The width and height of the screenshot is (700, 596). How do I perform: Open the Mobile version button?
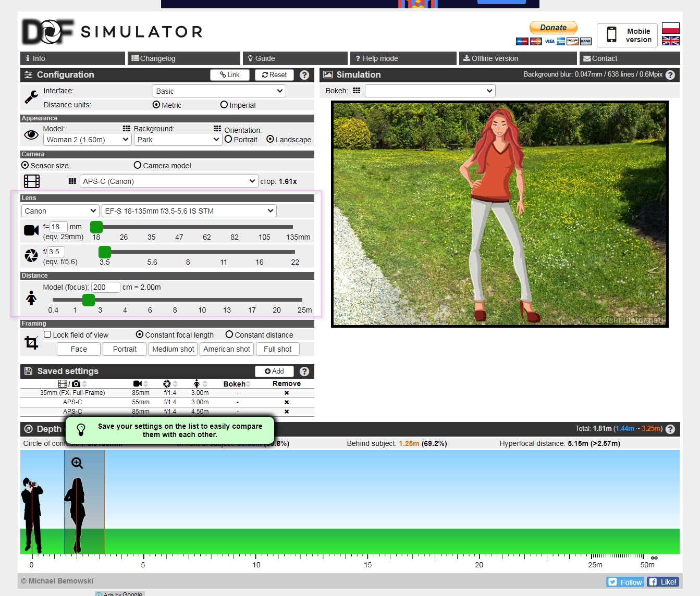point(628,35)
